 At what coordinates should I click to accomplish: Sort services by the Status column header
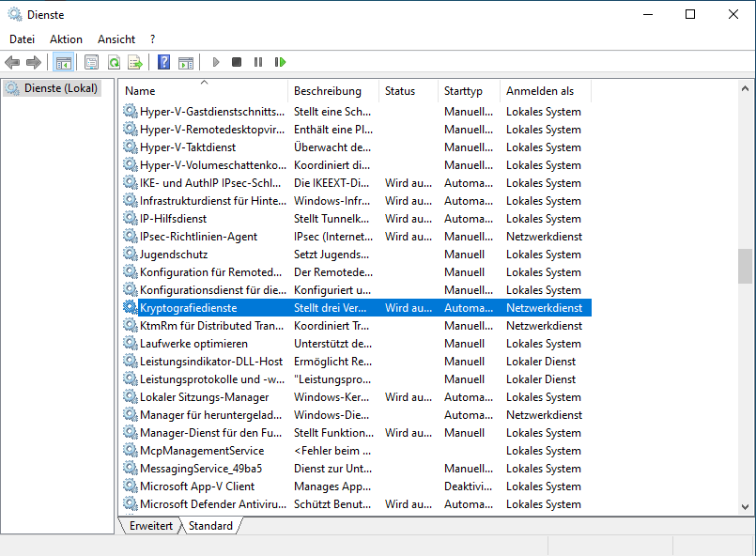tap(400, 91)
